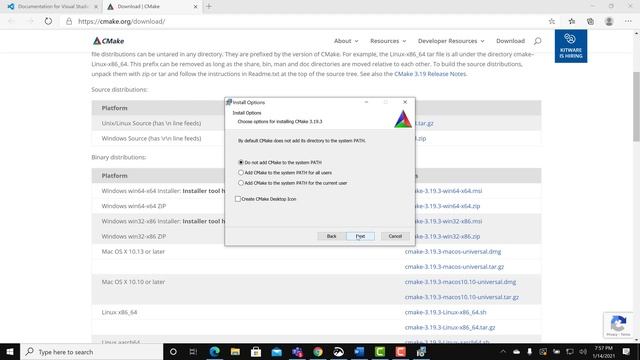
Task: Open Mail app from taskbar
Action: coord(277,351)
